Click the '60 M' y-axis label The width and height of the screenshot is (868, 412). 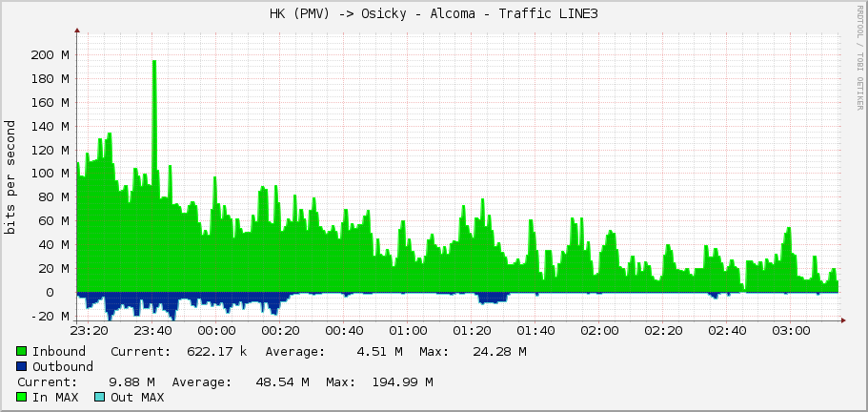[x=53, y=221]
